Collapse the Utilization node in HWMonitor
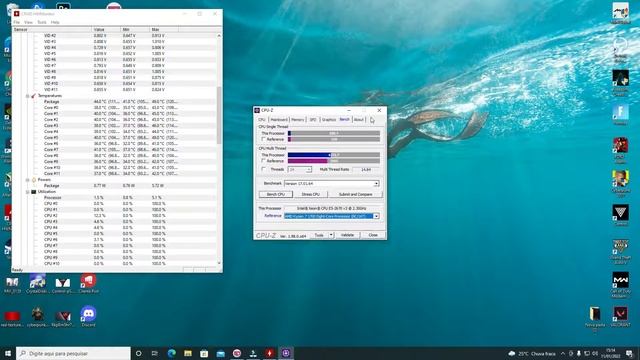 27,191
